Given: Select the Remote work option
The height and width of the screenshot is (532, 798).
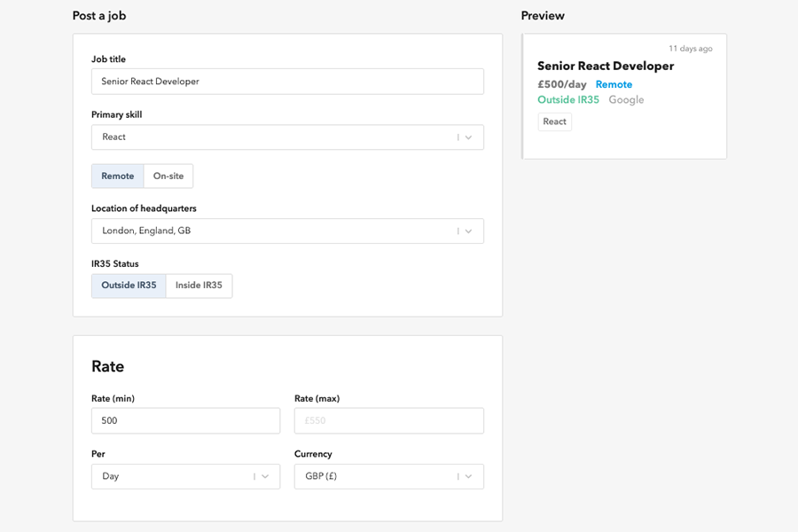Looking at the screenshot, I should 118,176.
